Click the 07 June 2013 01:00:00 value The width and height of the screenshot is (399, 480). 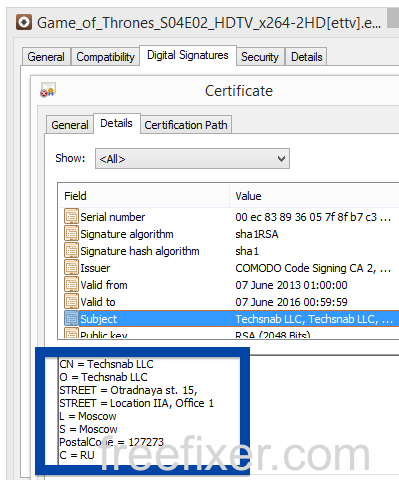291,285
